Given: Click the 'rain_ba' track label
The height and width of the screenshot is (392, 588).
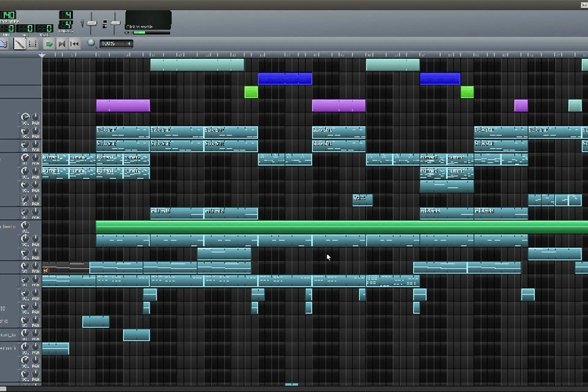Looking at the screenshot, I should 8,335.
